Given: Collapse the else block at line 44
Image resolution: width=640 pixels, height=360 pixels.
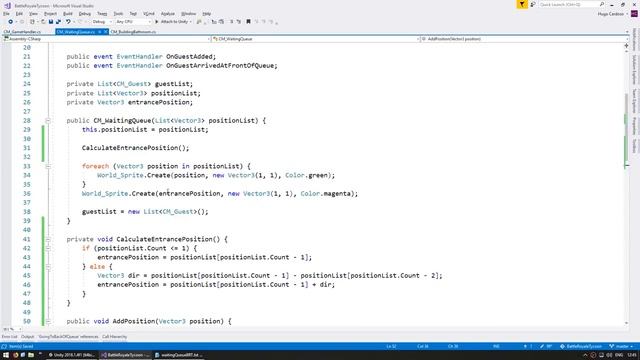Looking at the screenshot, I should [48, 267].
